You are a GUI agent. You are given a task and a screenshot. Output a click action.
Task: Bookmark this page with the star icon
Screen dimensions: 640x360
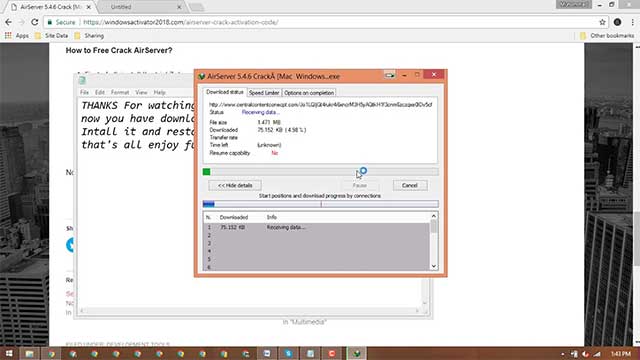tap(602, 22)
